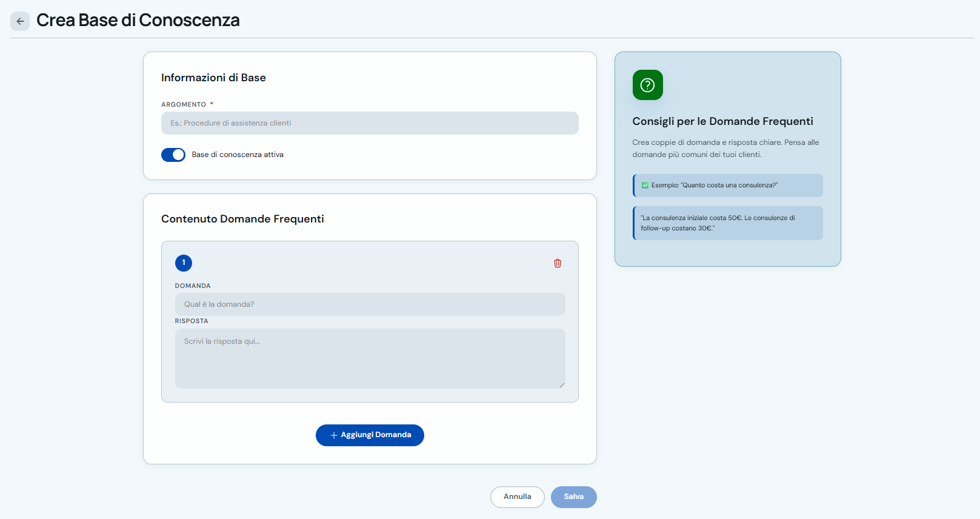The height and width of the screenshot is (519, 980).
Task: Click the Contenuto Domande Frequenti heading
Action: [x=242, y=219]
